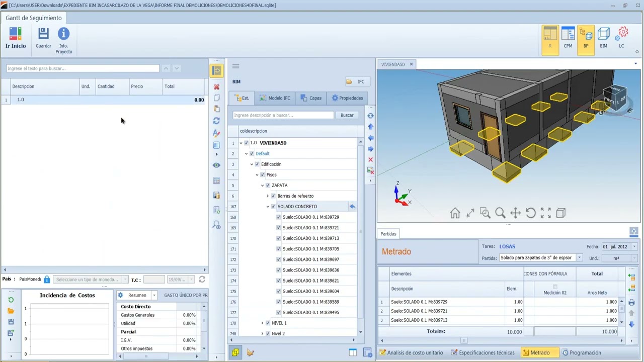Click the Buscar button
The image size is (644, 362).
pos(347,115)
